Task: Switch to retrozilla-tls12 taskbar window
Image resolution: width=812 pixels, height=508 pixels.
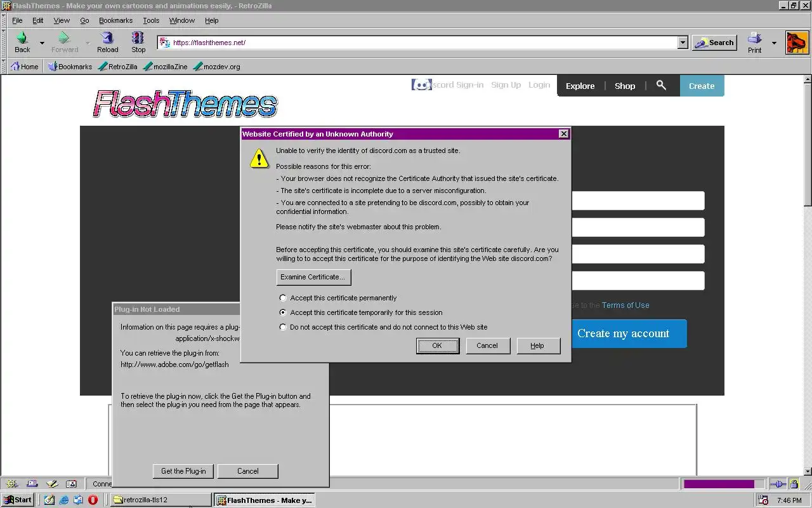Action: (x=161, y=500)
